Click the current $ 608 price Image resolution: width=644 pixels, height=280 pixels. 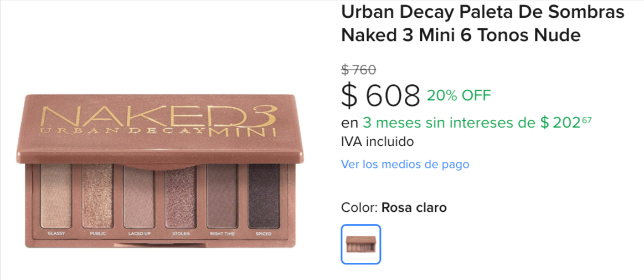tap(381, 95)
